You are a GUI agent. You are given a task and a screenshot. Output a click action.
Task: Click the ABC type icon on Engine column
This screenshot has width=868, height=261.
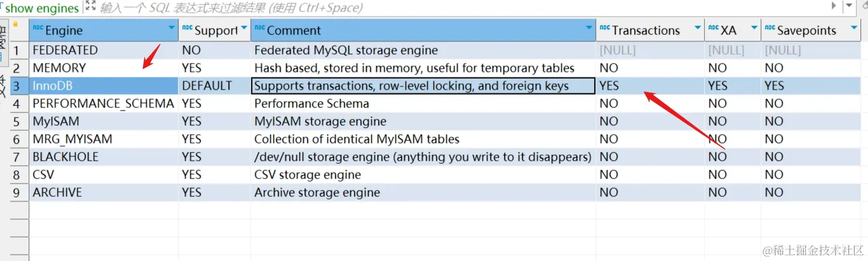click(38, 29)
